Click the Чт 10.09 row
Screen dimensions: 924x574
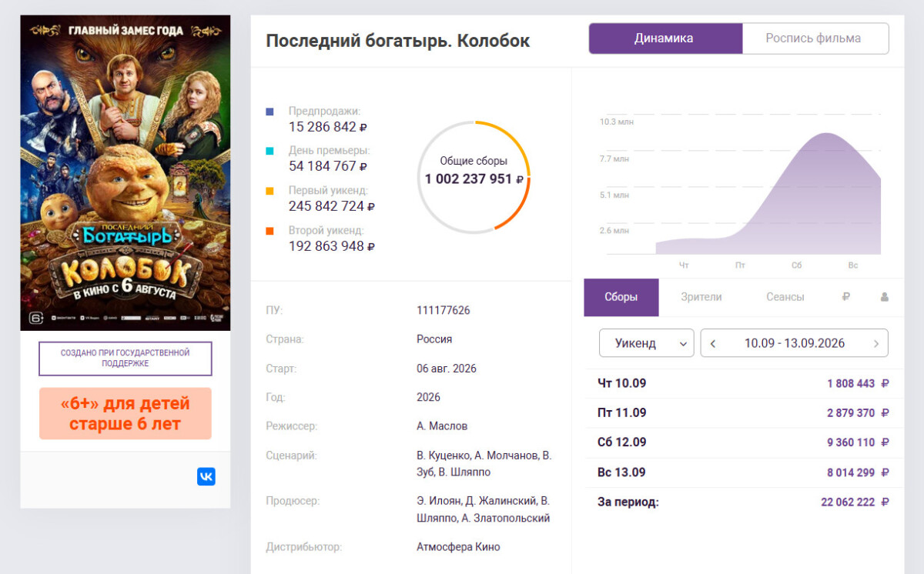click(x=744, y=383)
